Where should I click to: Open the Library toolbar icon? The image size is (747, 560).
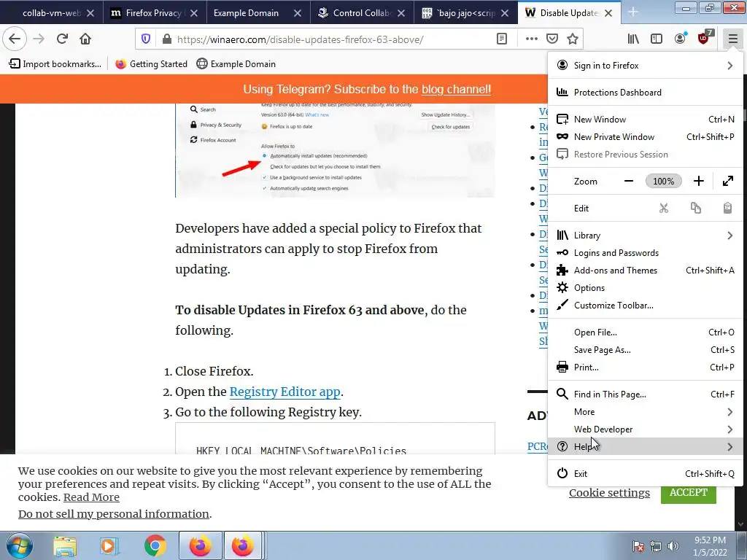pyautogui.click(x=633, y=39)
